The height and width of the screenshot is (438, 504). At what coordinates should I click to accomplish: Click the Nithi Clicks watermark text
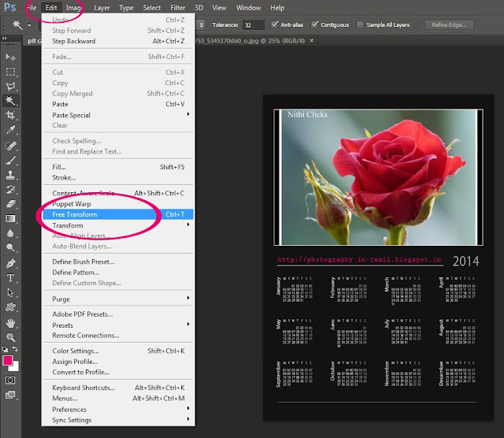(x=307, y=114)
